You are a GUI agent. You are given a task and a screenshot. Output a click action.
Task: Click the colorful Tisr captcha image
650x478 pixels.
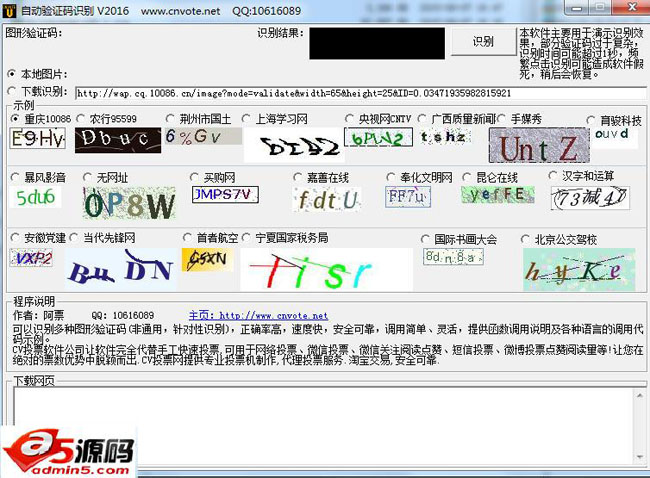click(x=327, y=269)
